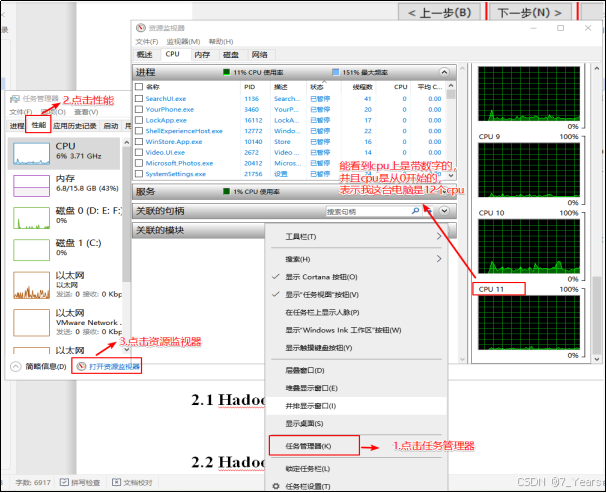Open the 监视器(M) menu

coord(183,41)
